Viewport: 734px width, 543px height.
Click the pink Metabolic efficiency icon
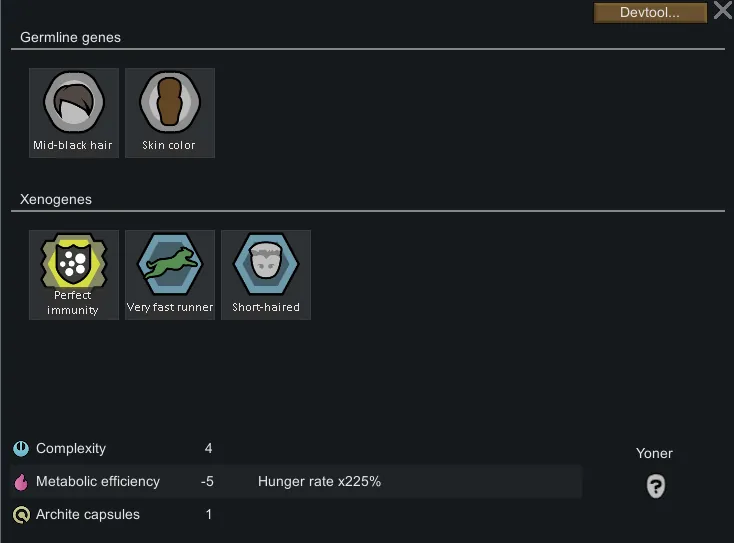21,482
